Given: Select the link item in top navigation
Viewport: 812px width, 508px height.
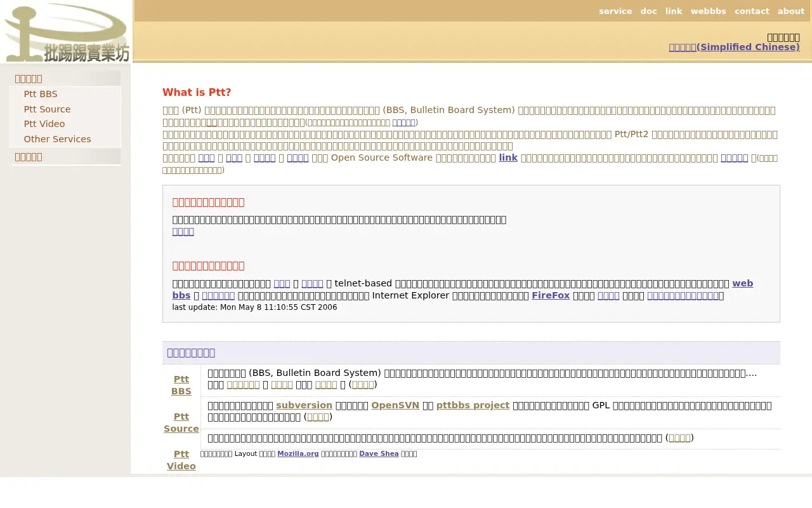Looking at the screenshot, I should click(x=674, y=11).
